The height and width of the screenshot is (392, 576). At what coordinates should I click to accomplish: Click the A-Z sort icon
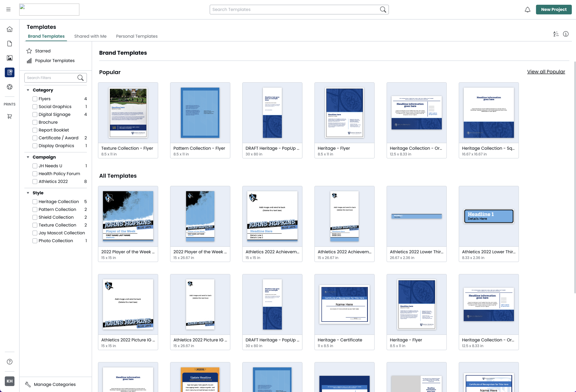tap(556, 34)
